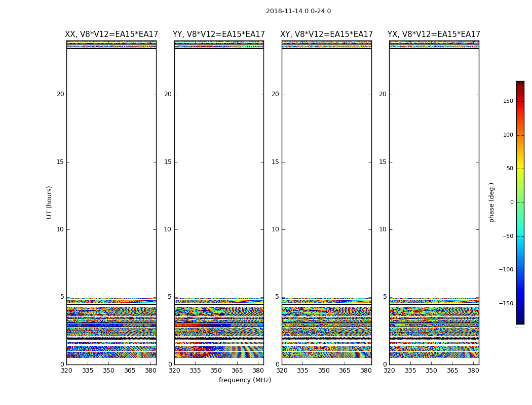Select the "XX, V8*V12=EA15*EA17" panel title
This screenshot has width=532, height=405.
[111, 34]
